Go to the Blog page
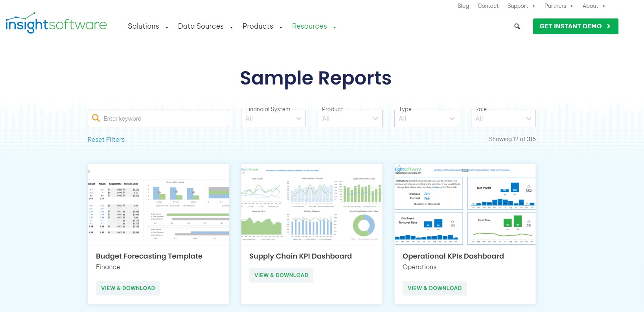 tap(463, 6)
